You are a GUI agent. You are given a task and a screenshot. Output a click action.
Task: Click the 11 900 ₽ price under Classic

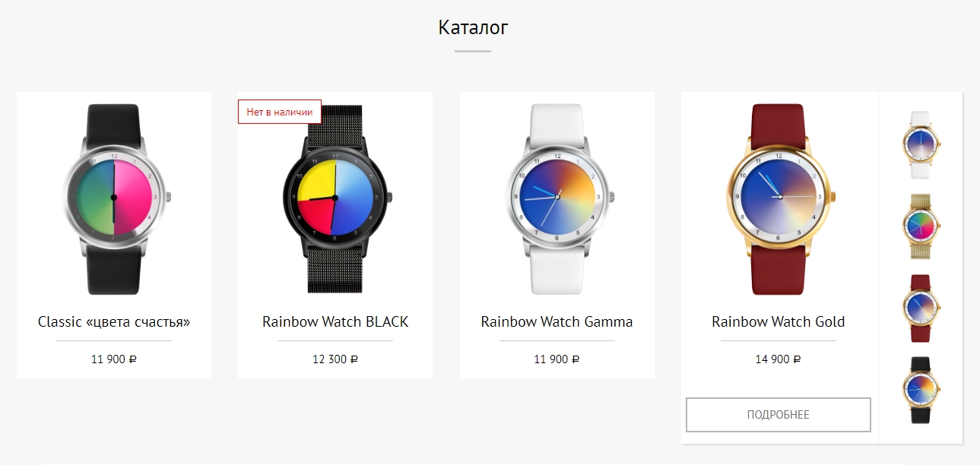114,359
